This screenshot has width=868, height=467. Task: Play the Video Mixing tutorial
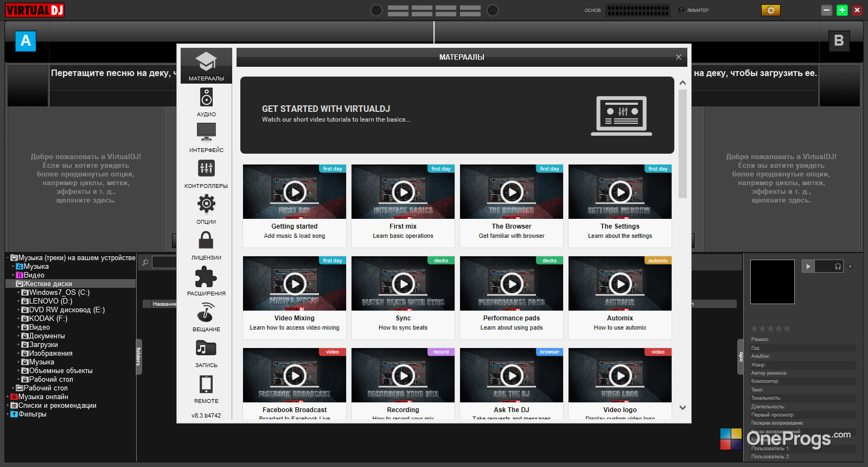click(x=295, y=283)
